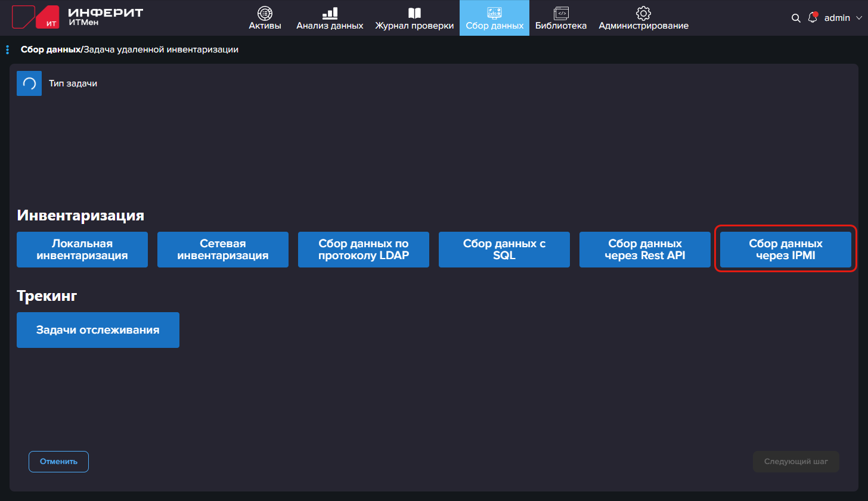This screenshot has height=501, width=868.
Task: Open the Активы globe icon
Action: coord(265,13)
